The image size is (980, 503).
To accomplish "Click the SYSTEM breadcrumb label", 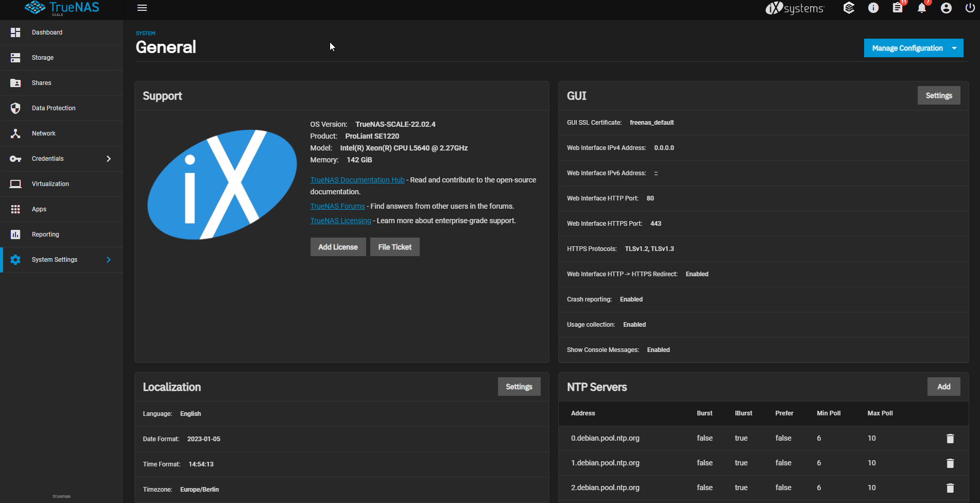I will tap(145, 33).
